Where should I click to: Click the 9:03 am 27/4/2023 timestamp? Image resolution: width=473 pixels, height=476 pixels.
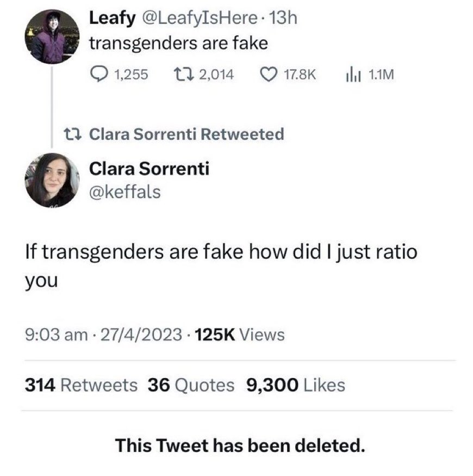tap(104, 334)
